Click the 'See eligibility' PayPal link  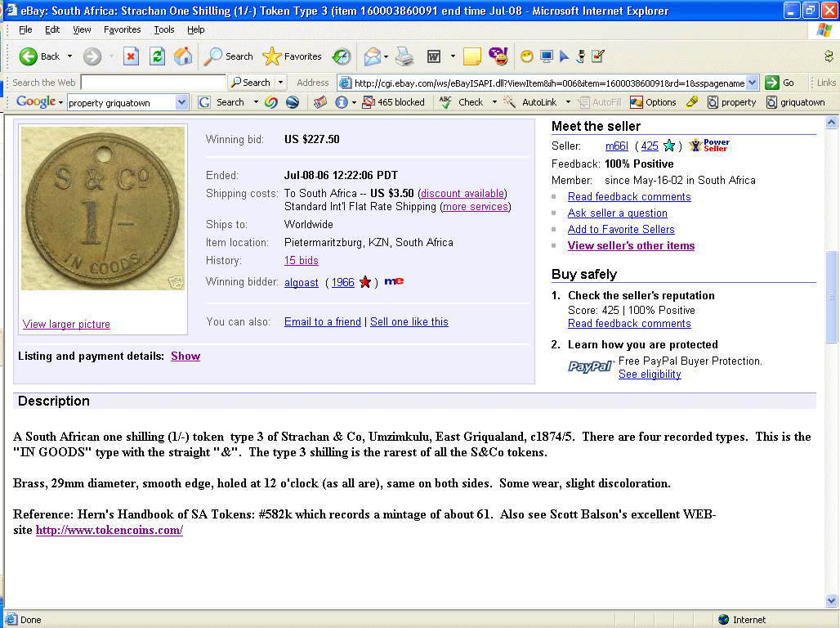pyautogui.click(x=650, y=375)
